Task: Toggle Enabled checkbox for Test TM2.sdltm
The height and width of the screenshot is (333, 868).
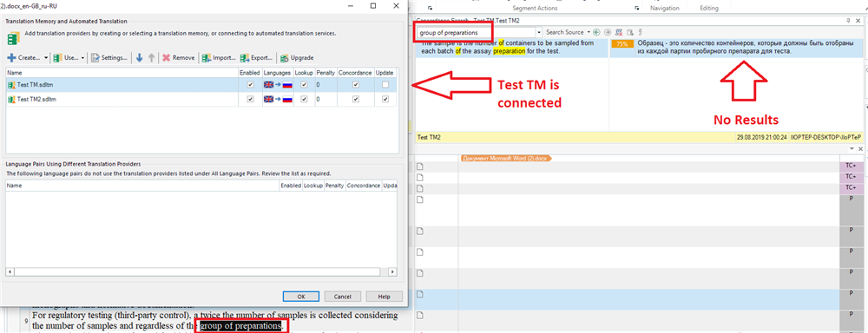Action: click(250, 99)
